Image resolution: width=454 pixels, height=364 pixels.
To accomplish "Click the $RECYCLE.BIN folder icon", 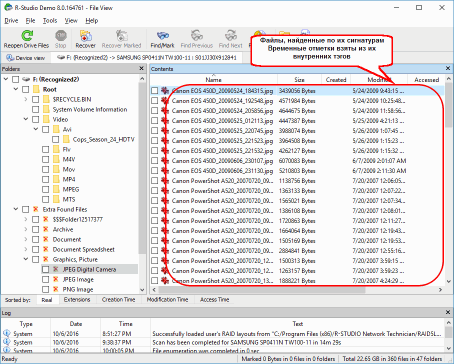I will click(46, 99).
